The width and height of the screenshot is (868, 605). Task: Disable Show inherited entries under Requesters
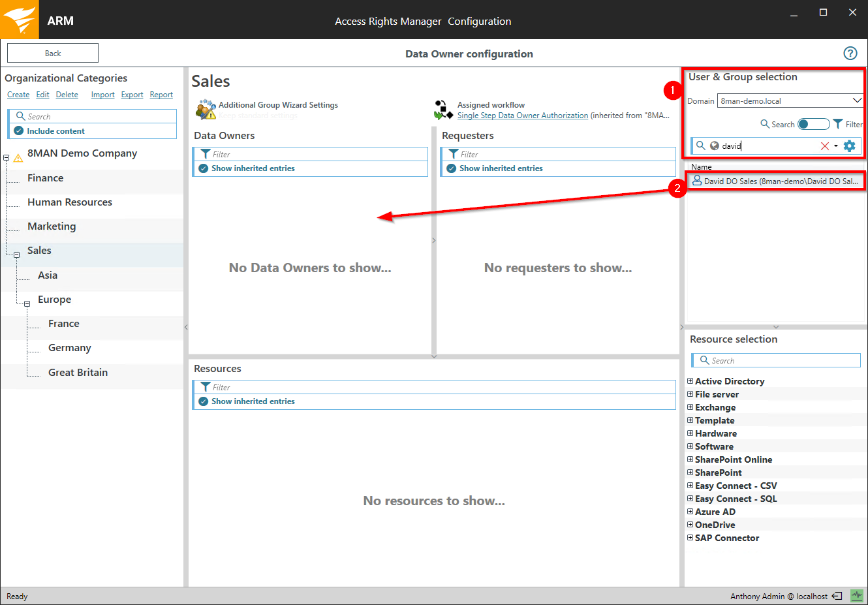[451, 168]
